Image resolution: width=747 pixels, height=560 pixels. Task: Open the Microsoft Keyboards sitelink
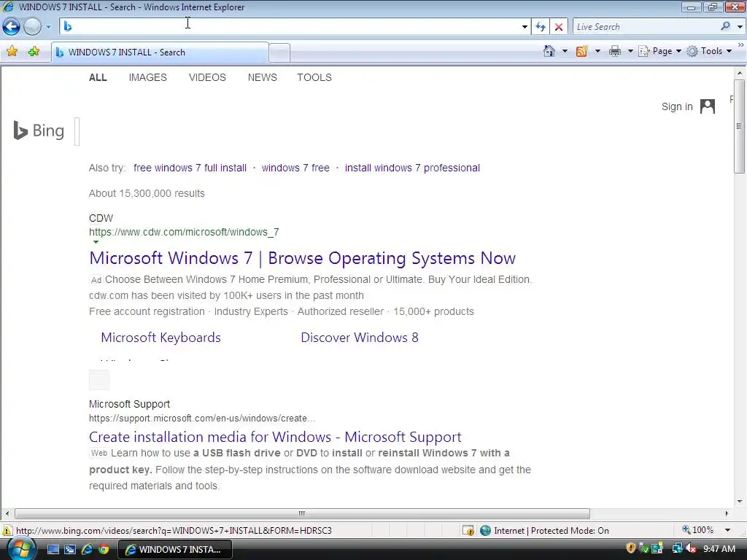(160, 337)
